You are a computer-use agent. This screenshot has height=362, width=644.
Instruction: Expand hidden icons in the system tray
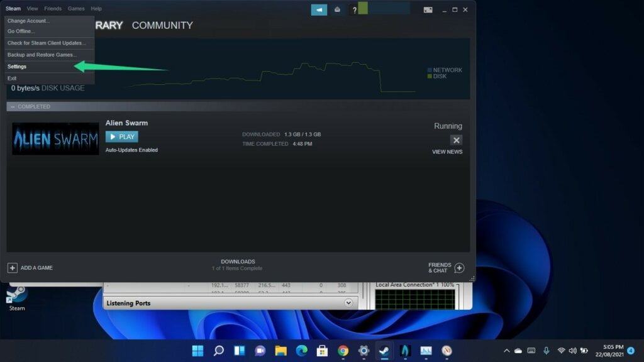click(507, 351)
